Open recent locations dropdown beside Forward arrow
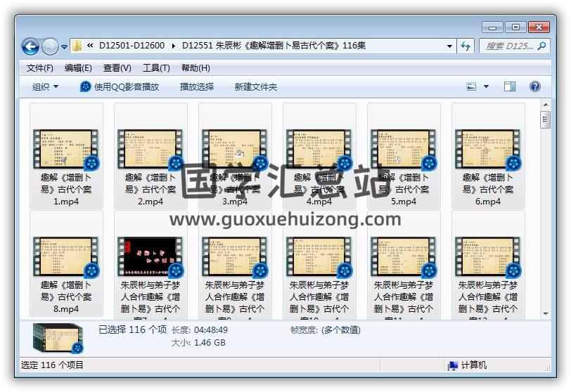The width and height of the screenshot is (571, 392). click(x=64, y=47)
